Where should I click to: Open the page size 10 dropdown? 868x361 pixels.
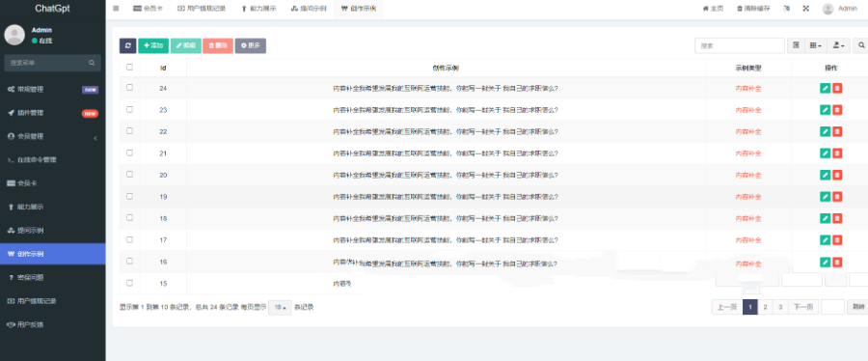[x=280, y=307]
